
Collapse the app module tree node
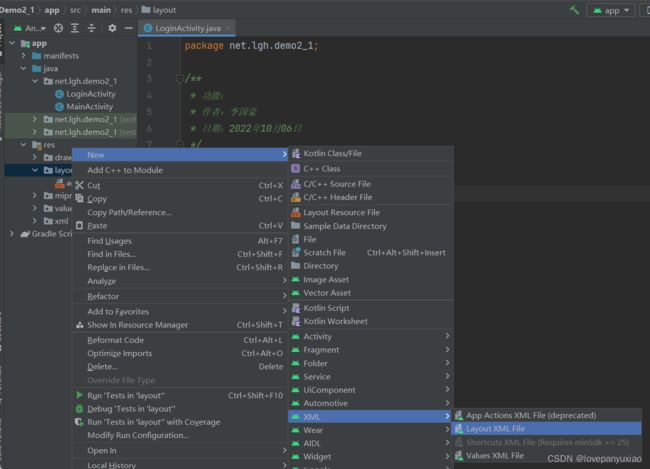point(12,43)
